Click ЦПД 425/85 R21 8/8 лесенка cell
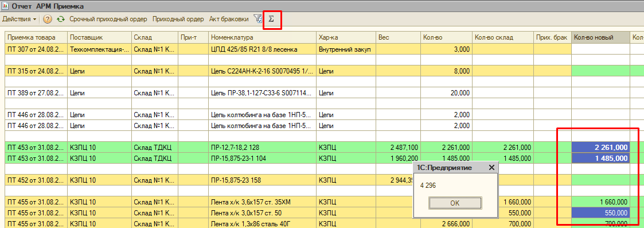Screen dimensions: 644x228 click(x=262, y=49)
